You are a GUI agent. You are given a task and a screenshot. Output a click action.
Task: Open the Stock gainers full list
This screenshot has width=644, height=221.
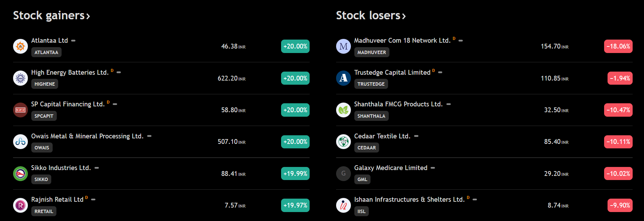click(52, 15)
